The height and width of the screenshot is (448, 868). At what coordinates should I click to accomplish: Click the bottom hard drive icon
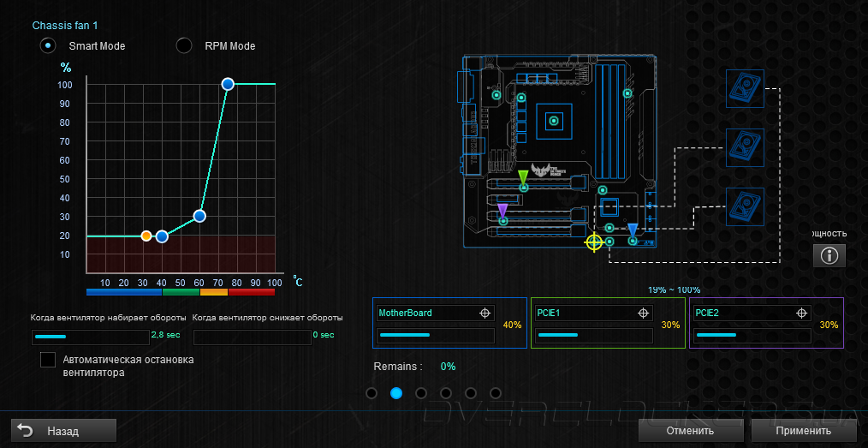tap(745, 207)
